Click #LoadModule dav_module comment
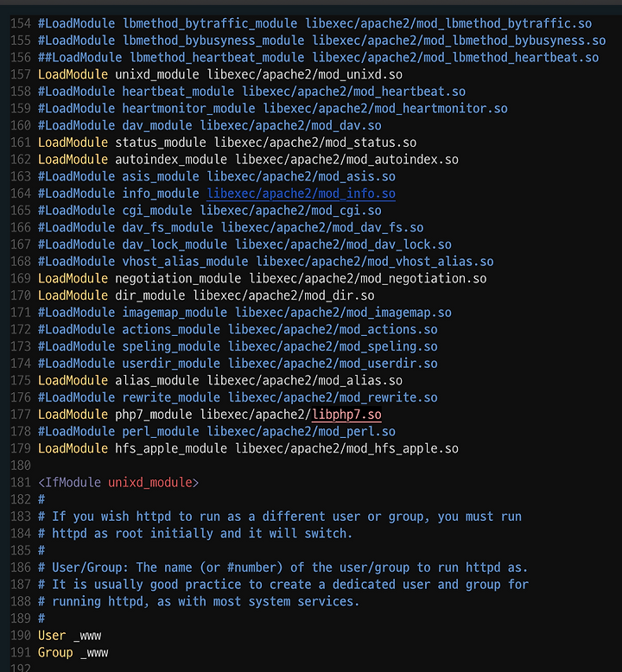622x672 pixels. (x=210, y=125)
